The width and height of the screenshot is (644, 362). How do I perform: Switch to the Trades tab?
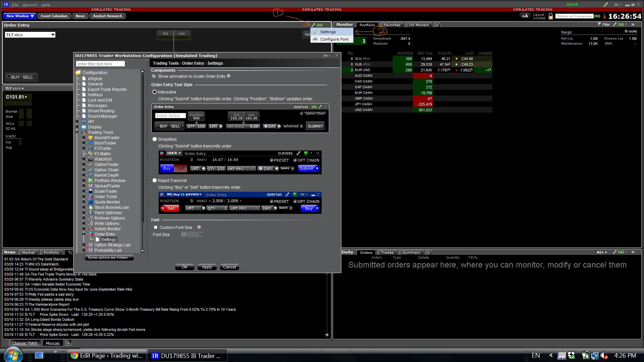pos(387,252)
